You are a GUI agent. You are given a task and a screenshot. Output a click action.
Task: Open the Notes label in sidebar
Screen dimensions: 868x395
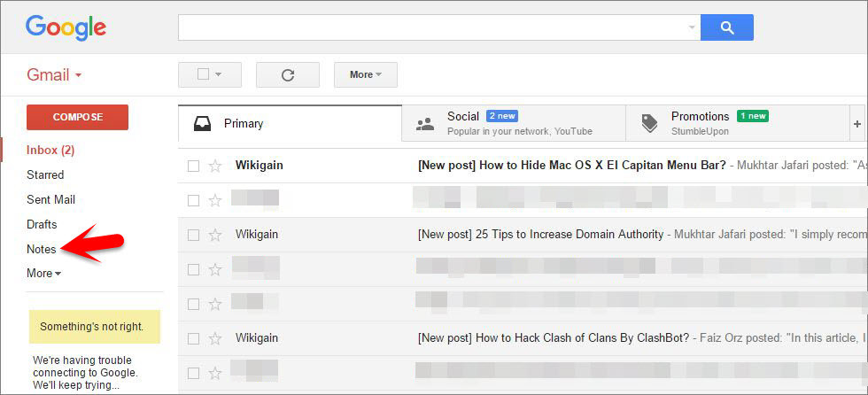click(42, 249)
